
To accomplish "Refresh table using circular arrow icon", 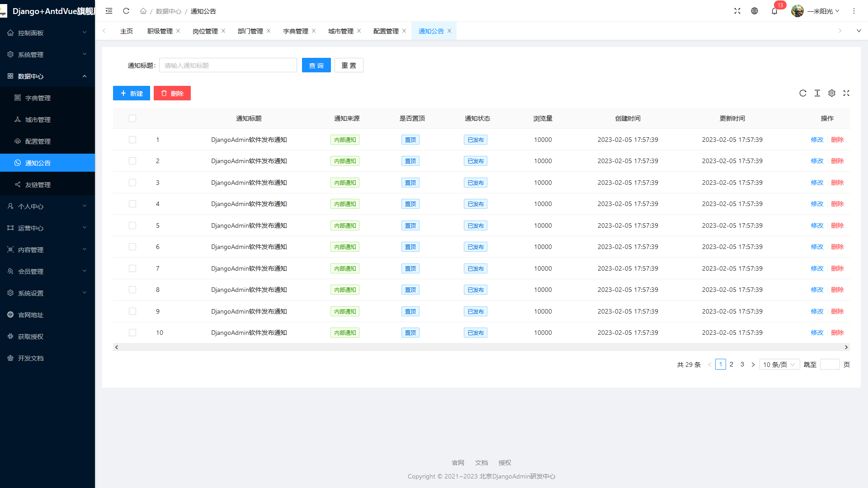I will coord(803,93).
